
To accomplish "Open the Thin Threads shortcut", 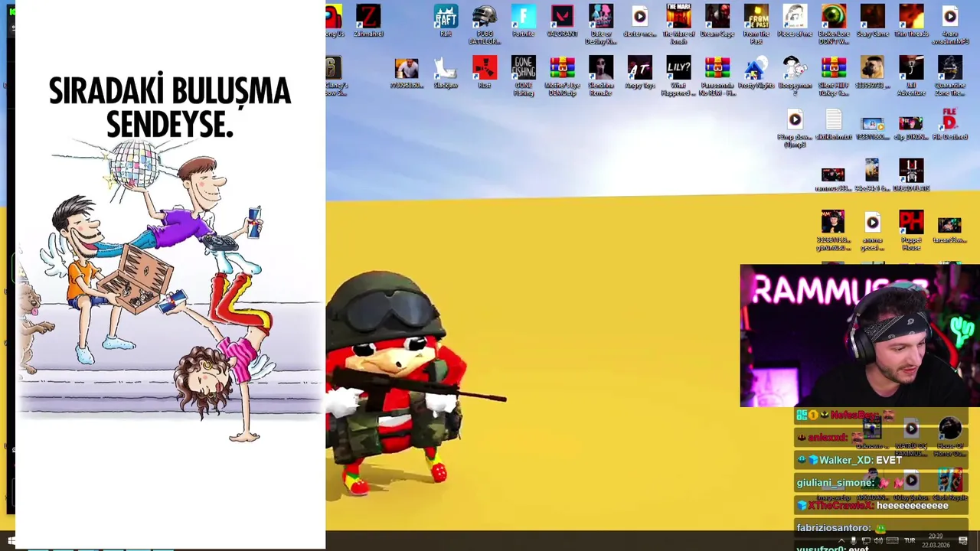I will [911, 21].
